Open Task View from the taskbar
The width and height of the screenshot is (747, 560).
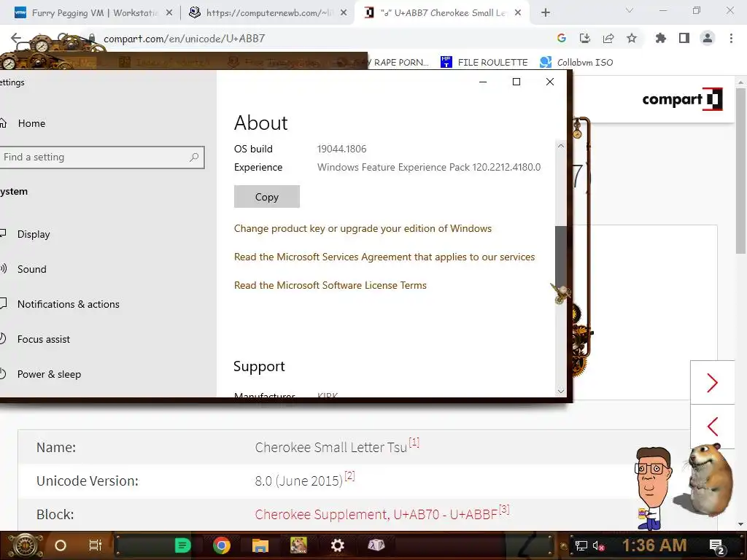96,545
